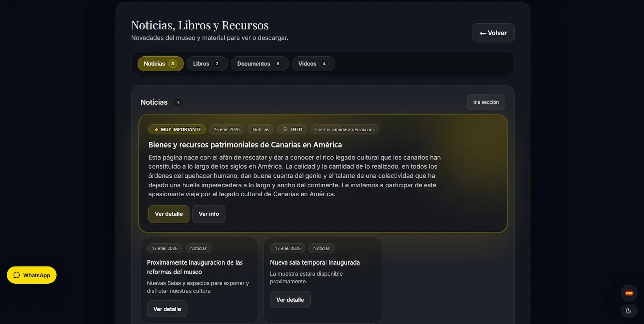Image resolution: width=644 pixels, height=324 pixels.
Task: Click Noticias chip on Nueva sala card
Action: pos(322,248)
